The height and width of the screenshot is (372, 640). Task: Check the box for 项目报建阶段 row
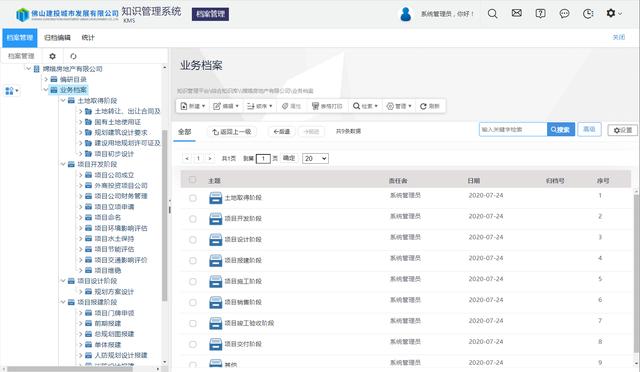point(193,261)
